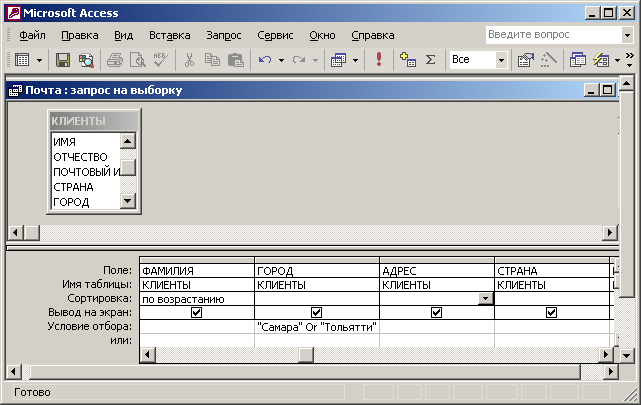Image resolution: width=641 pixels, height=405 pixels.
Task: Run the query with exclamation icon
Action: click(379, 60)
